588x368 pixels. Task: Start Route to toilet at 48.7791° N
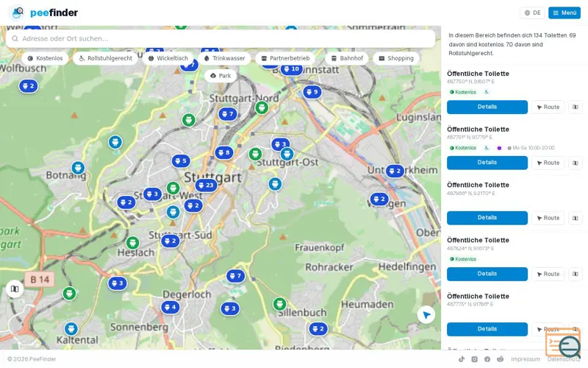(548, 163)
